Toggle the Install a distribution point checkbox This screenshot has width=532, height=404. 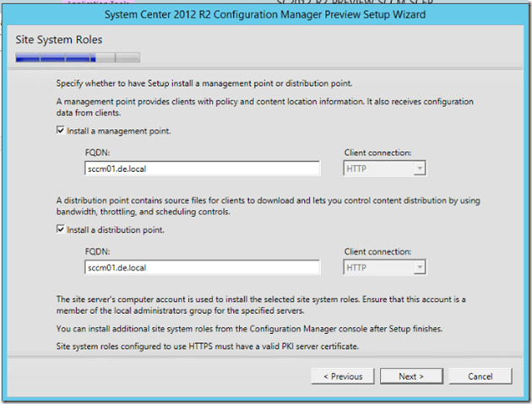(61, 229)
